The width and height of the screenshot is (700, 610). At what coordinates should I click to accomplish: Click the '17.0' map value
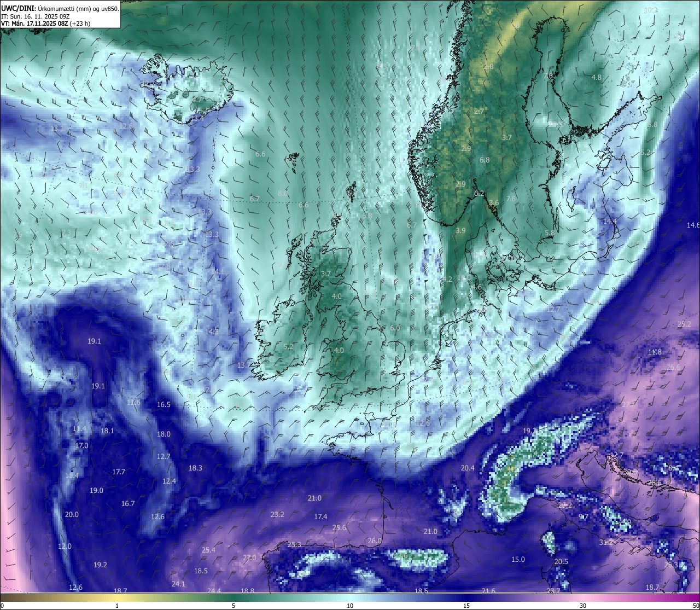(x=81, y=446)
